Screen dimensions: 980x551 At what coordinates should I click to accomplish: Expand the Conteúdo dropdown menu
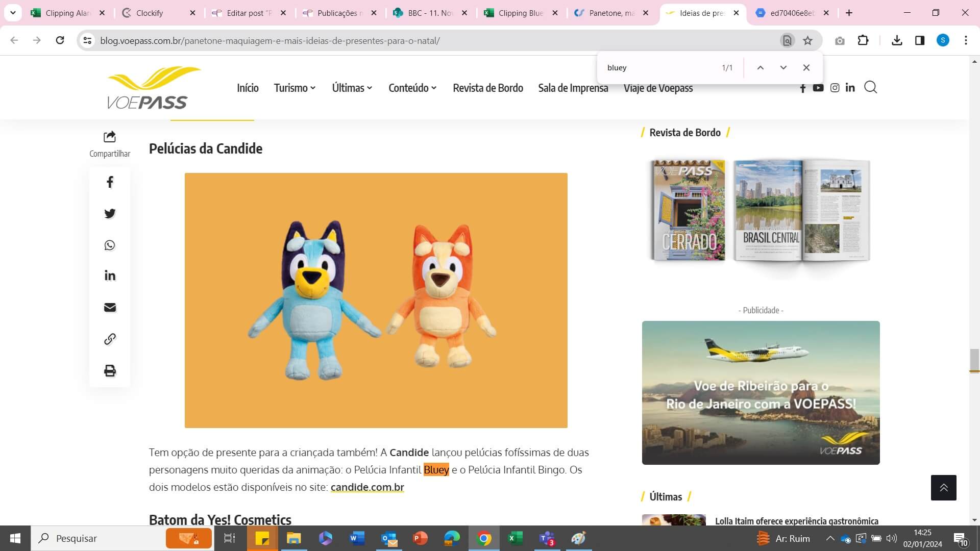coord(412,88)
